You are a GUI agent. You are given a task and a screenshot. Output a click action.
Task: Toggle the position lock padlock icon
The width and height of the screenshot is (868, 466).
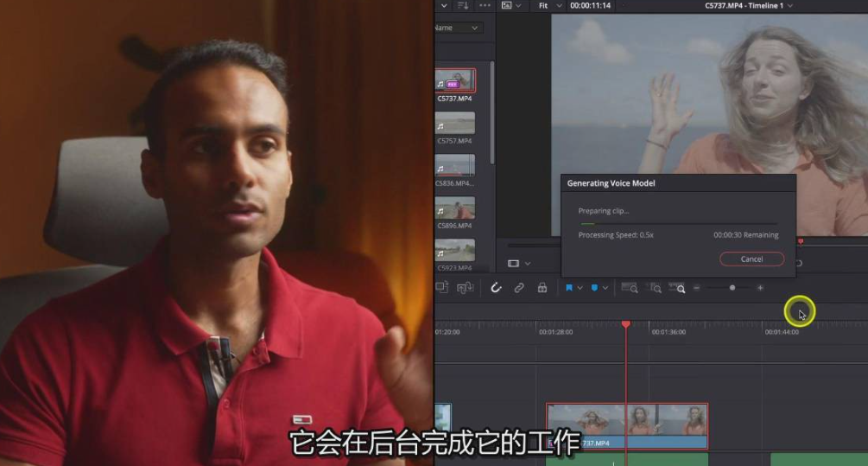click(x=542, y=288)
